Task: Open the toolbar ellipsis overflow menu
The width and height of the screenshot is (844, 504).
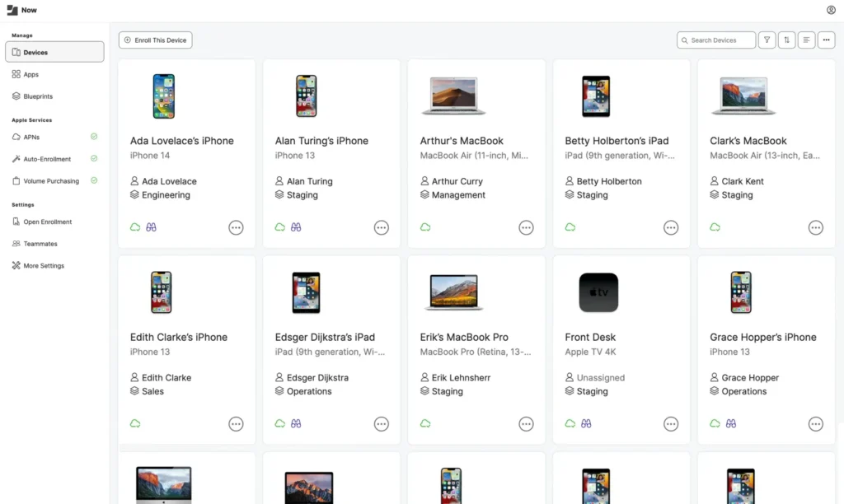Action: pyautogui.click(x=826, y=40)
